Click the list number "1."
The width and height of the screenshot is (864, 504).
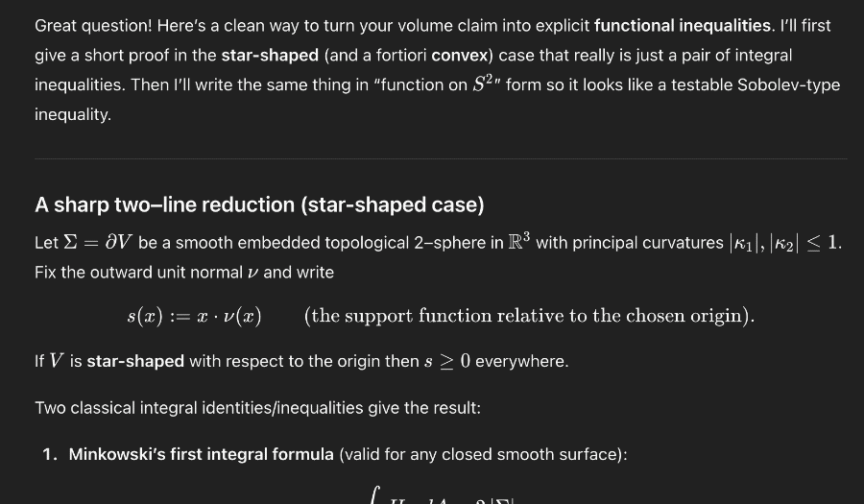[x=51, y=453]
